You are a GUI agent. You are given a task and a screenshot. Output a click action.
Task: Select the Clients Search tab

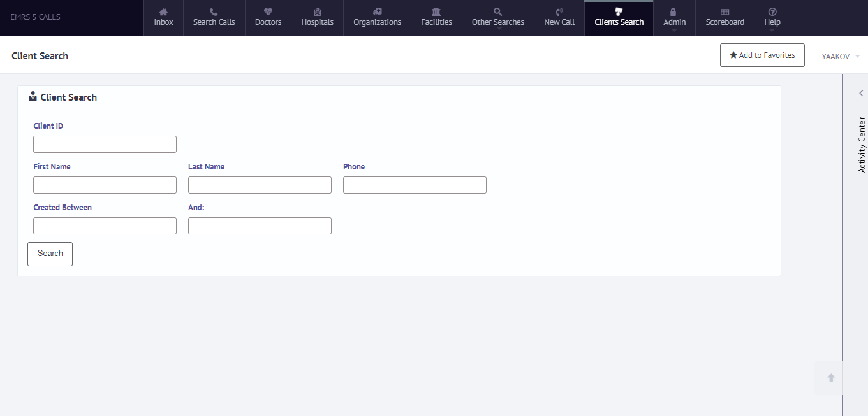pyautogui.click(x=619, y=18)
